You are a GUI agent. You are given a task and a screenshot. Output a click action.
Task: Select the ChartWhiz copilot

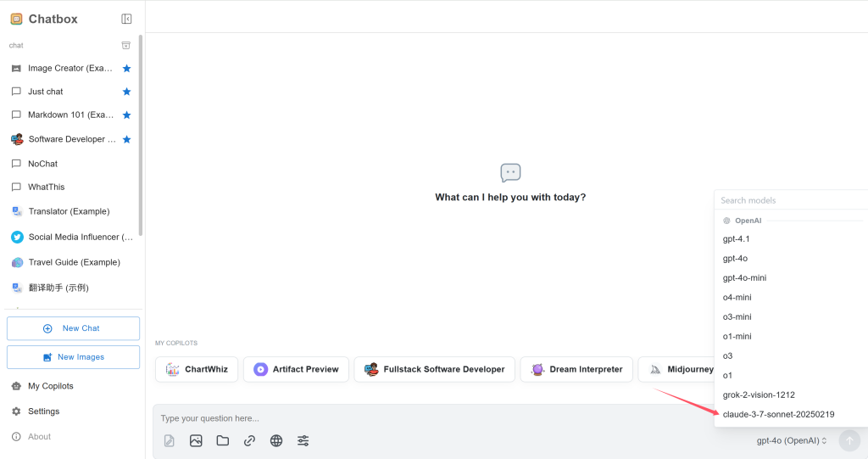tap(197, 369)
